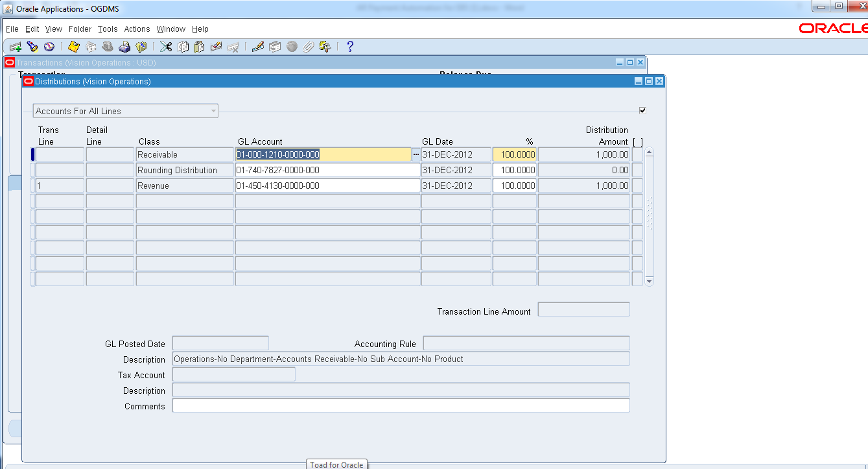Click the Transaction Line Amount field

(584, 309)
